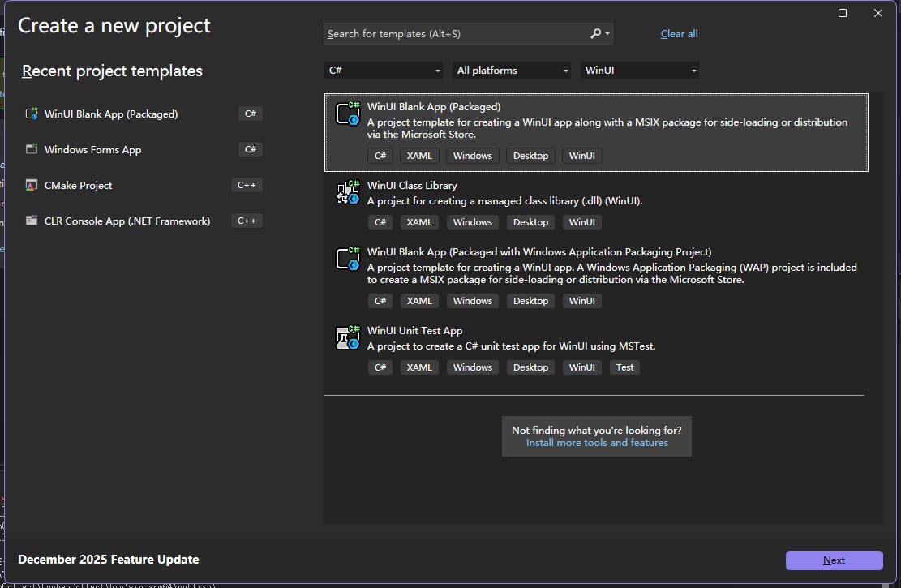Click the search magnifier icon
The height and width of the screenshot is (588, 901).
click(x=596, y=34)
